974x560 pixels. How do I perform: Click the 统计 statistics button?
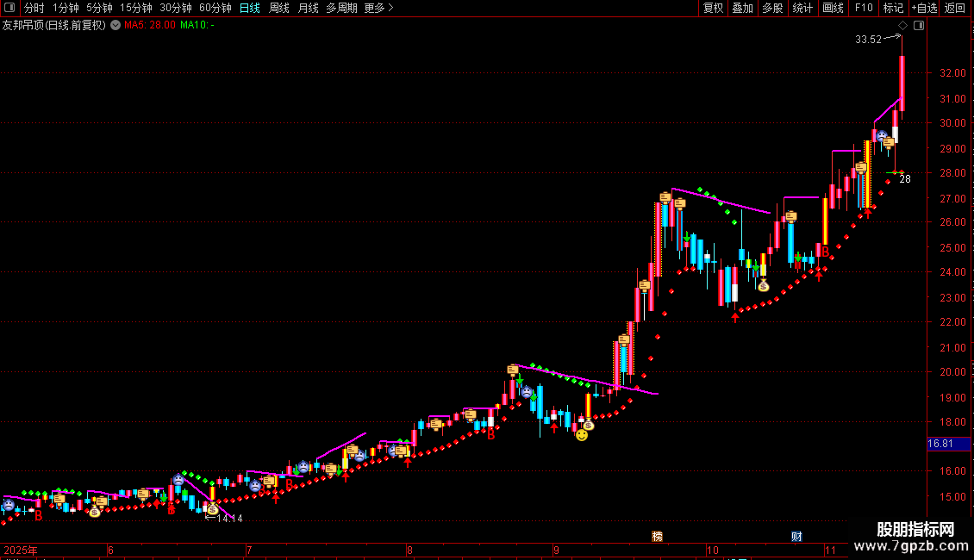click(802, 8)
